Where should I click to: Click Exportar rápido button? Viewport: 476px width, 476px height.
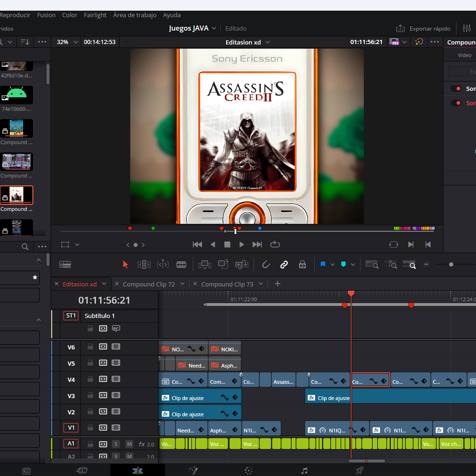pos(423,29)
